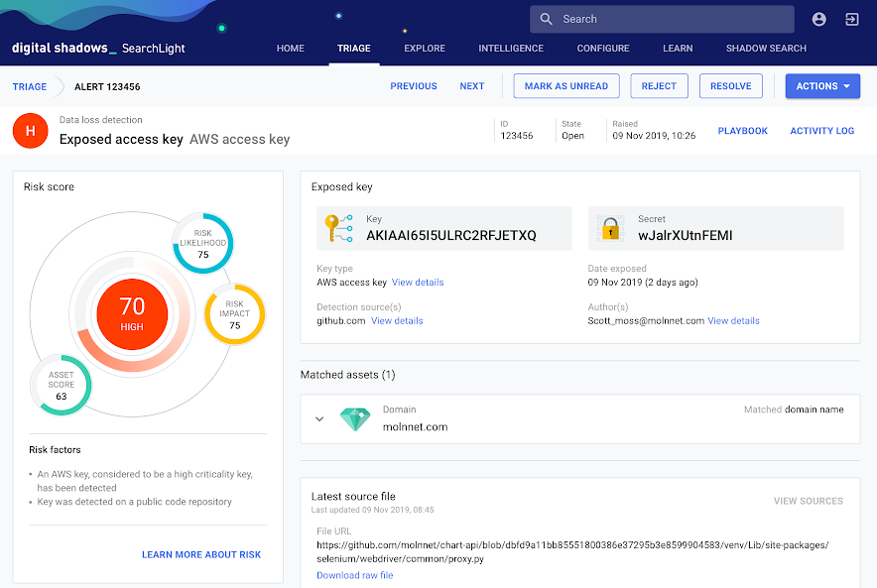
Task: Click the Asset Score 63 gauge
Action: pos(61,385)
